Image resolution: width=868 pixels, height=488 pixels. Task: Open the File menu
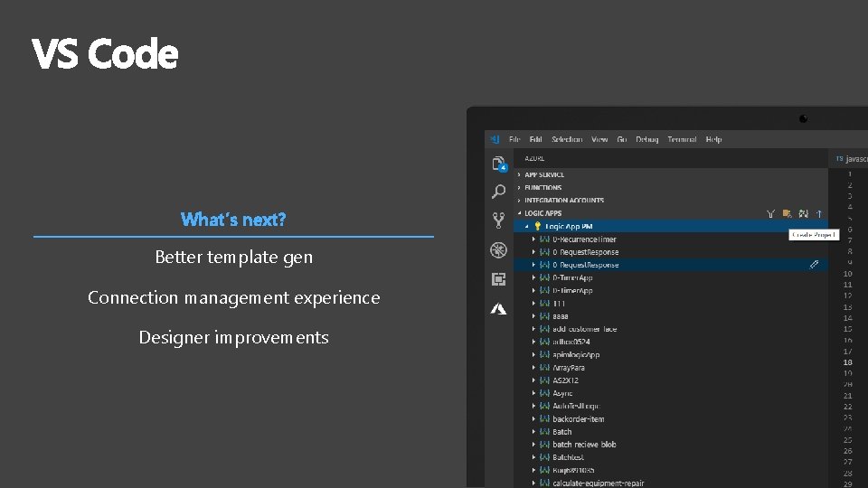514,139
